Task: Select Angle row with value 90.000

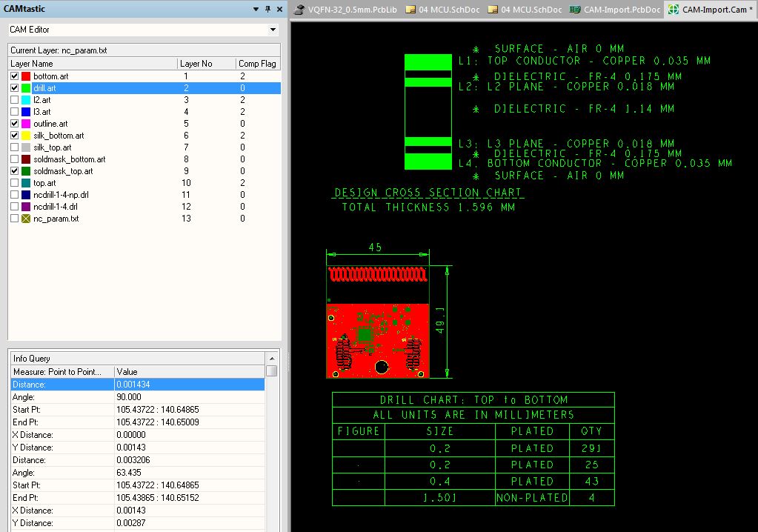Action: 138,397
